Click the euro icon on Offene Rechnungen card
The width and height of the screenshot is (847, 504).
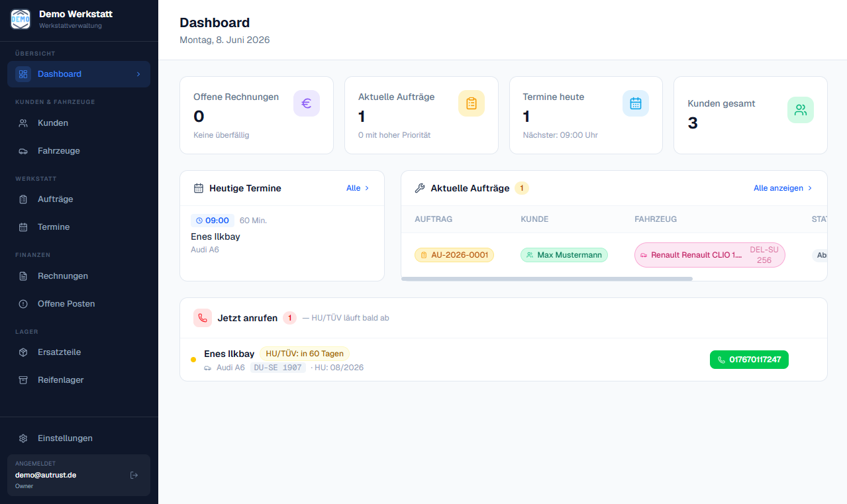click(307, 103)
